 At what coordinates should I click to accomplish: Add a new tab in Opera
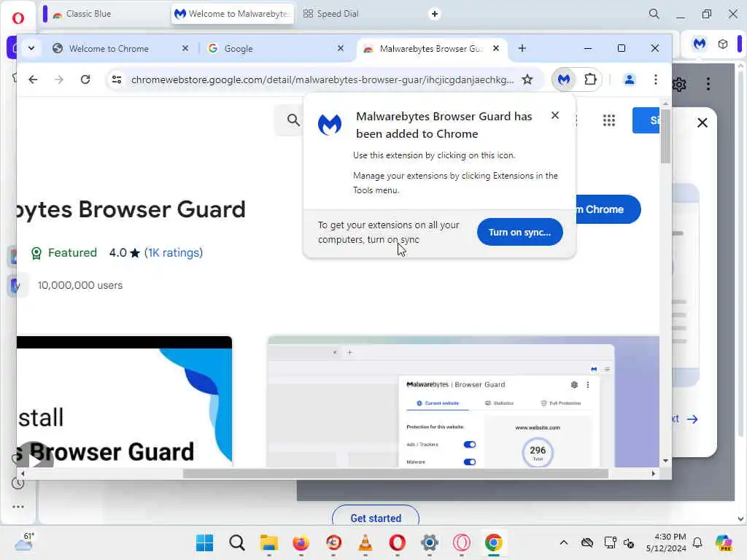(435, 14)
